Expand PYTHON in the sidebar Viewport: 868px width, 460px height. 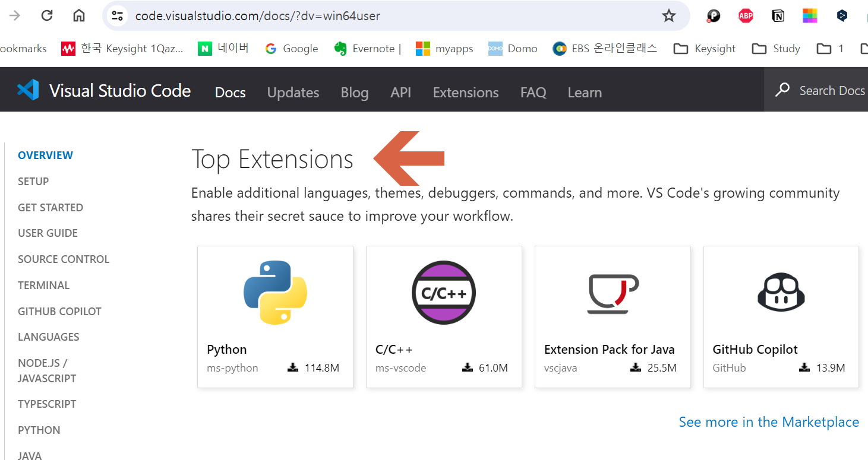[x=39, y=430]
